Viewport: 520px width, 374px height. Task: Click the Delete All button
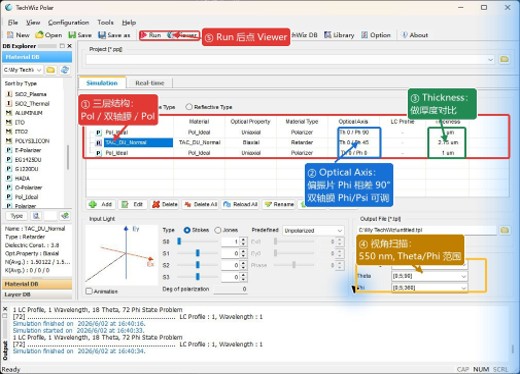(200, 204)
